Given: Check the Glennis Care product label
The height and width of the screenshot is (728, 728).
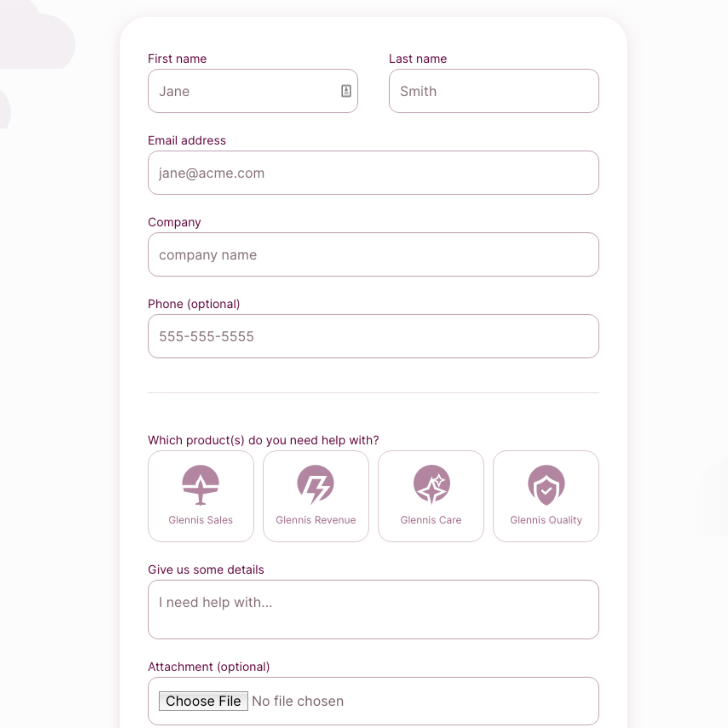Looking at the screenshot, I should (431, 520).
